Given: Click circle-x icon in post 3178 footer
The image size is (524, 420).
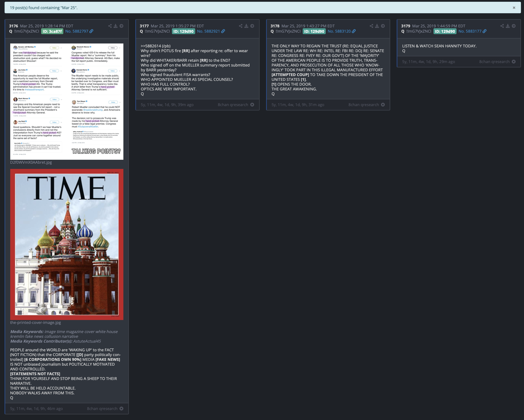Looking at the screenshot, I should [x=383, y=105].
